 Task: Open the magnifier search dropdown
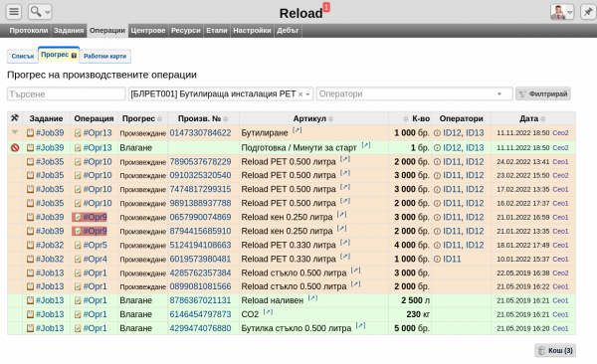[40, 12]
